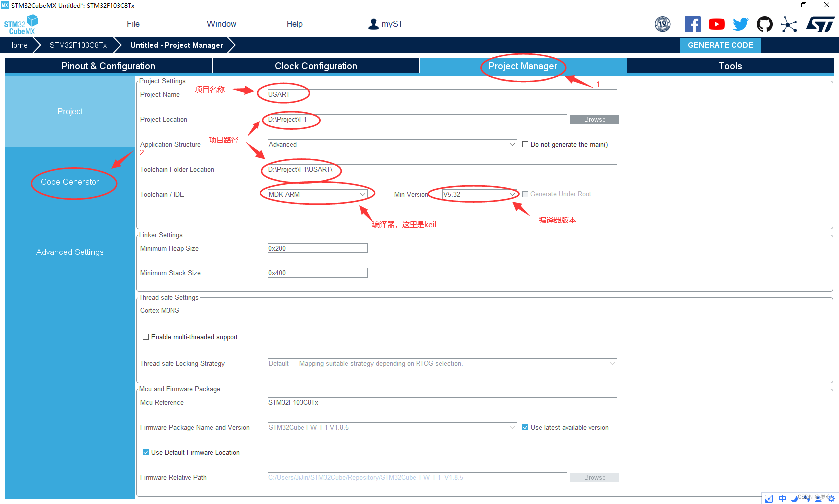
Task: Click 'Untitled - Project Manager' breadcrumb
Action: (x=177, y=45)
